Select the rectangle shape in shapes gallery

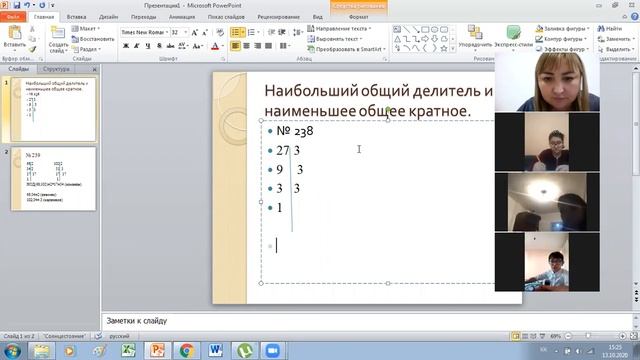coord(425,30)
